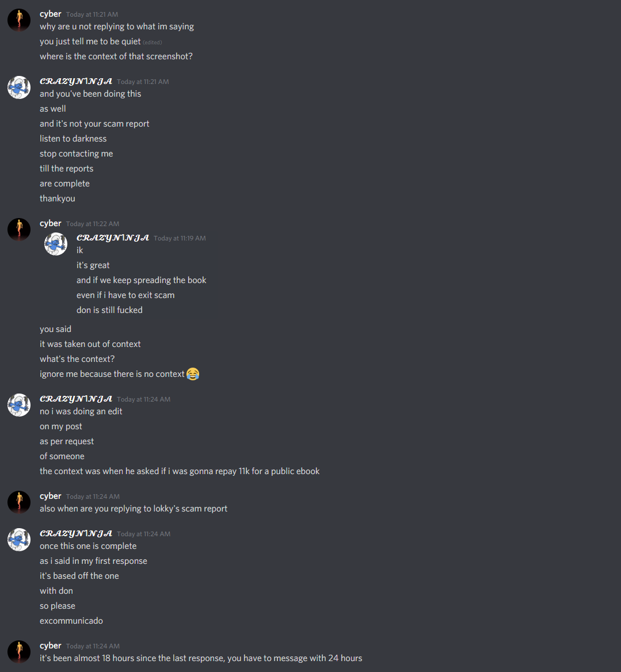Image resolution: width=621 pixels, height=672 pixels.
Task: Click the 'excommunicado' message text
Action: [x=71, y=621]
